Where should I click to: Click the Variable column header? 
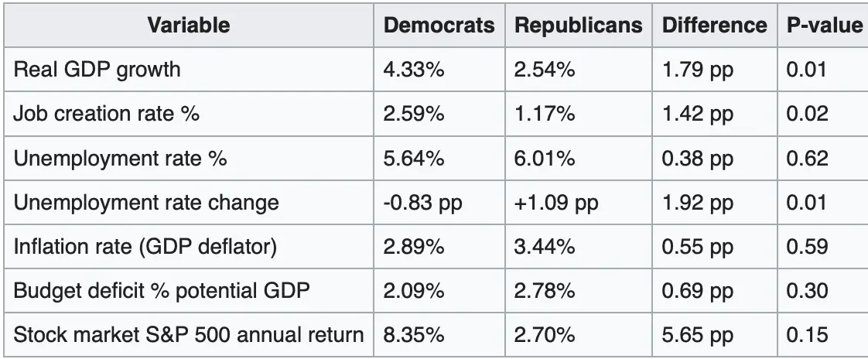click(x=189, y=26)
